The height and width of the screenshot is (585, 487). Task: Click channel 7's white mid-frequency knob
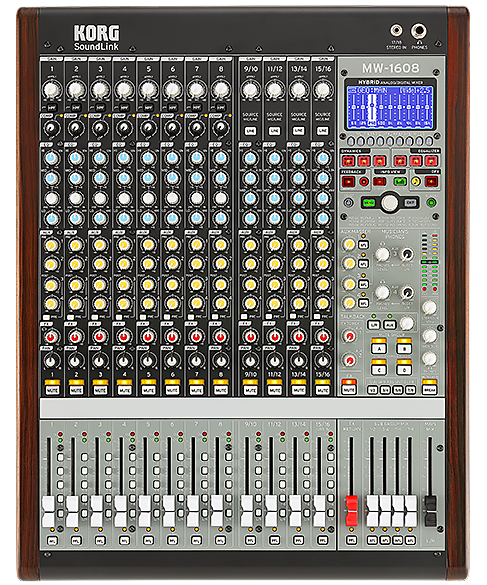(x=196, y=198)
